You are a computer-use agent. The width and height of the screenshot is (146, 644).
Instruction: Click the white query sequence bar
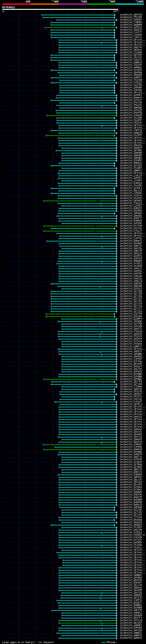[60, 10]
